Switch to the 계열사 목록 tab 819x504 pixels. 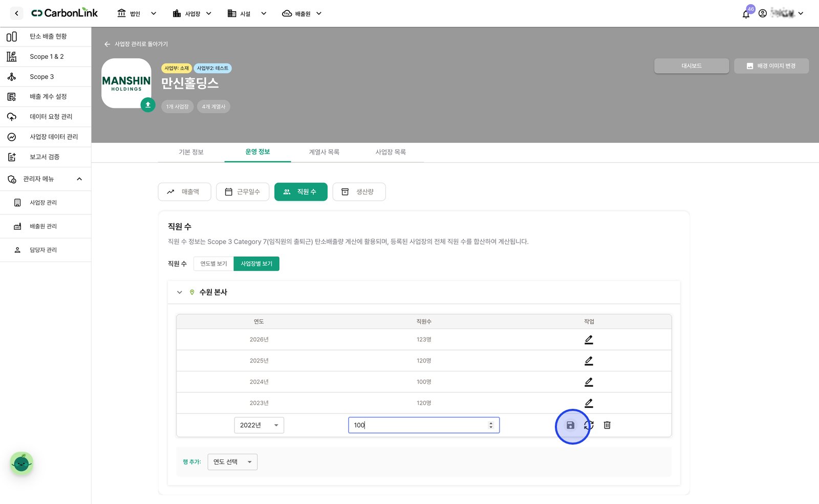tap(324, 152)
